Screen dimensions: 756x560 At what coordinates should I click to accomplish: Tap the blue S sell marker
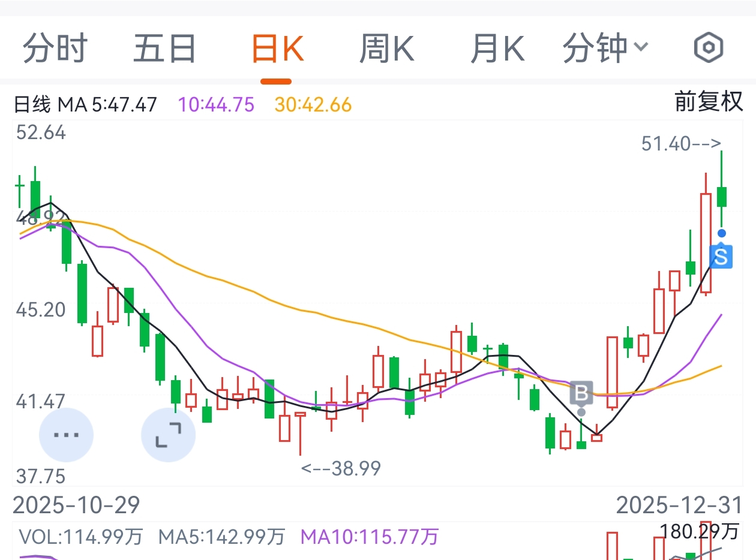[721, 257]
